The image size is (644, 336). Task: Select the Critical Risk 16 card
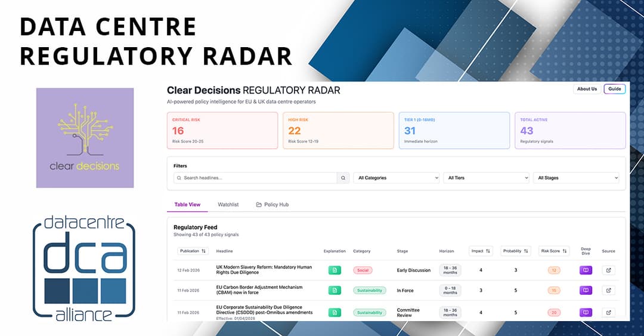point(222,130)
